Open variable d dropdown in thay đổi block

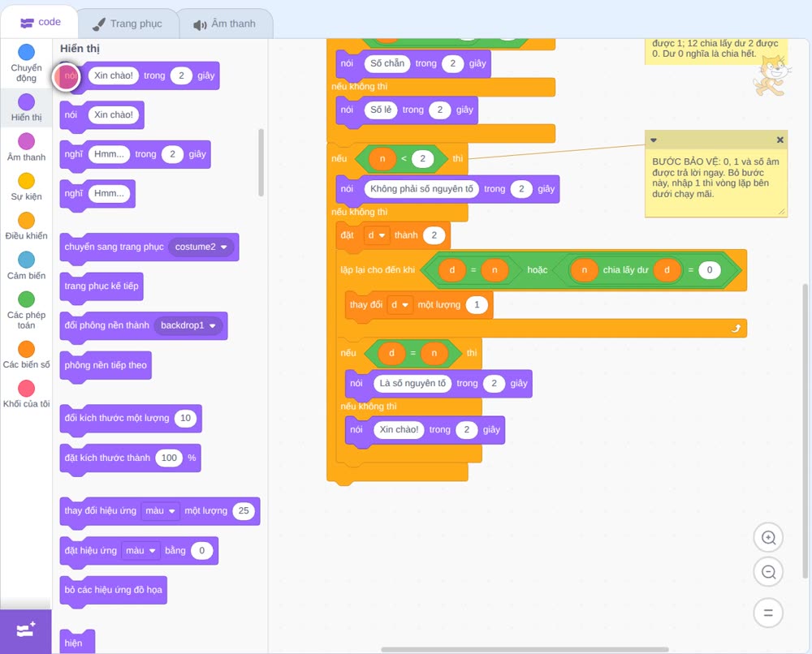tap(400, 305)
